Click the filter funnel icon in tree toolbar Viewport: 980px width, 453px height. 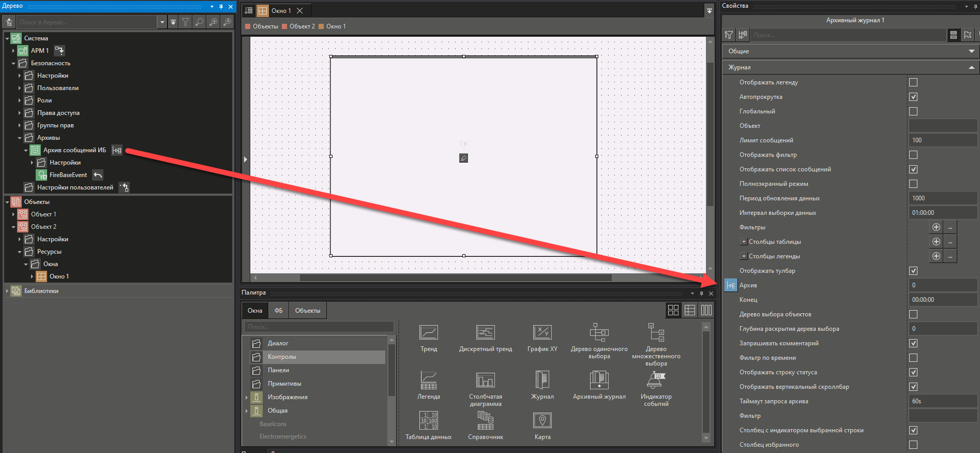(186, 22)
